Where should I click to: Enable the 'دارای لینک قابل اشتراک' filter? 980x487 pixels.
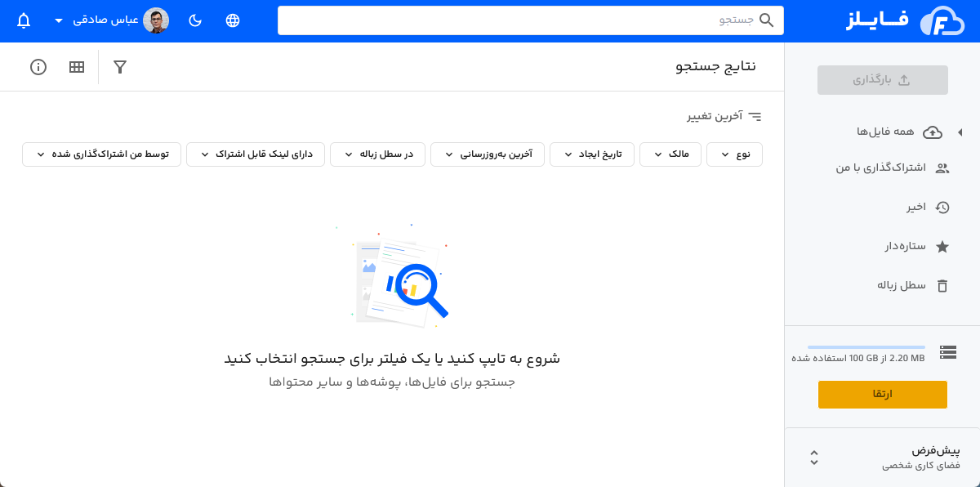256,154
